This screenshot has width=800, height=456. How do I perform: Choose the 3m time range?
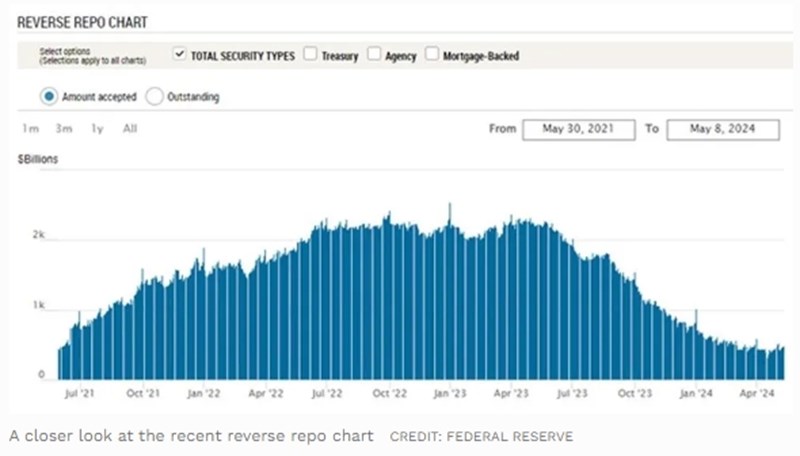pyautogui.click(x=64, y=128)
